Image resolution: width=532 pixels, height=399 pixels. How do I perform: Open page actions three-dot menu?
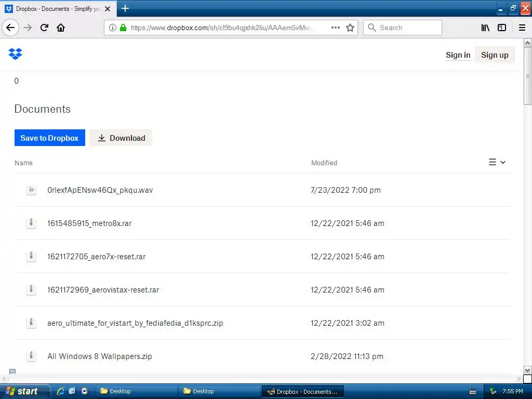[x=335, y=28]
